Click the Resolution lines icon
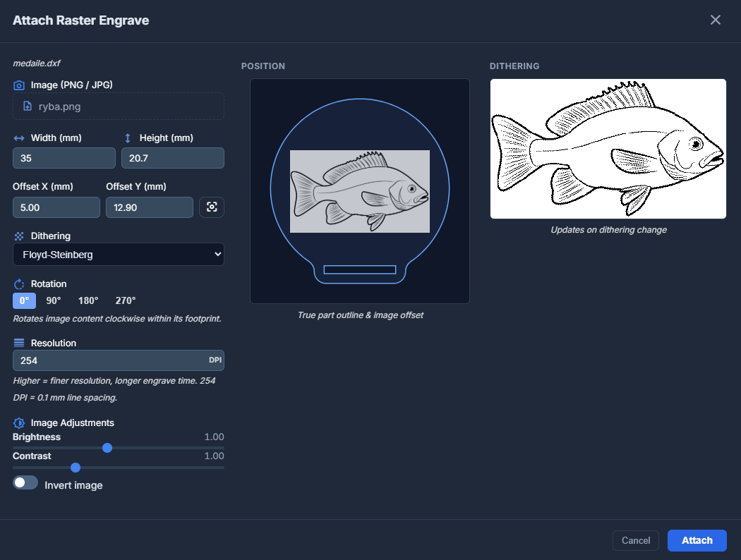The width and height of the screenshot is (741, 560). pos(19,343)
